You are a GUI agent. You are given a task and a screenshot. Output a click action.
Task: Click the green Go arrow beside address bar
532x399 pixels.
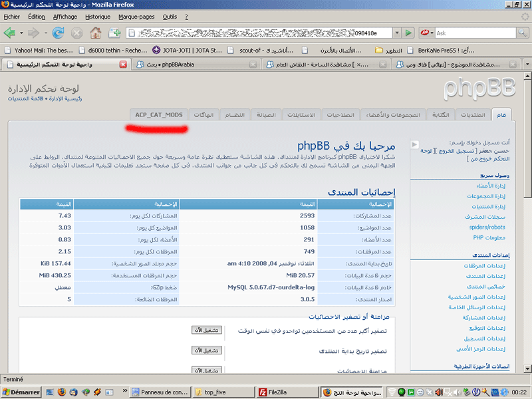tap(409, 32)
